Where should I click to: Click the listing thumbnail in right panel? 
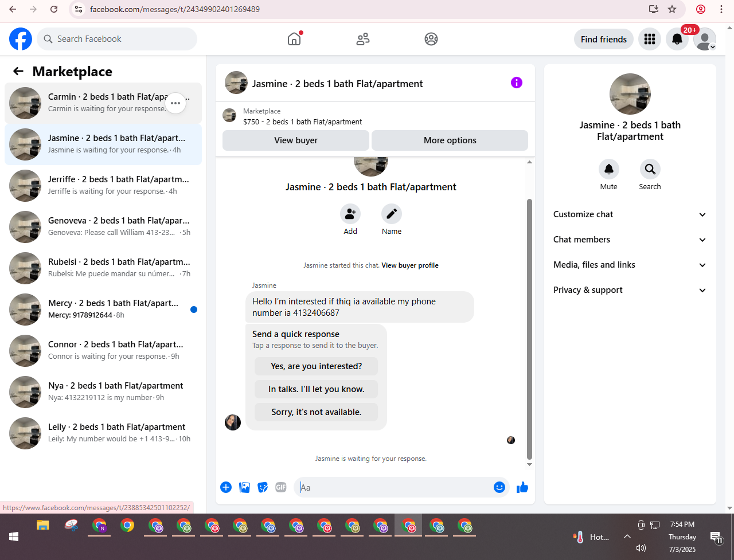[630, 94]
